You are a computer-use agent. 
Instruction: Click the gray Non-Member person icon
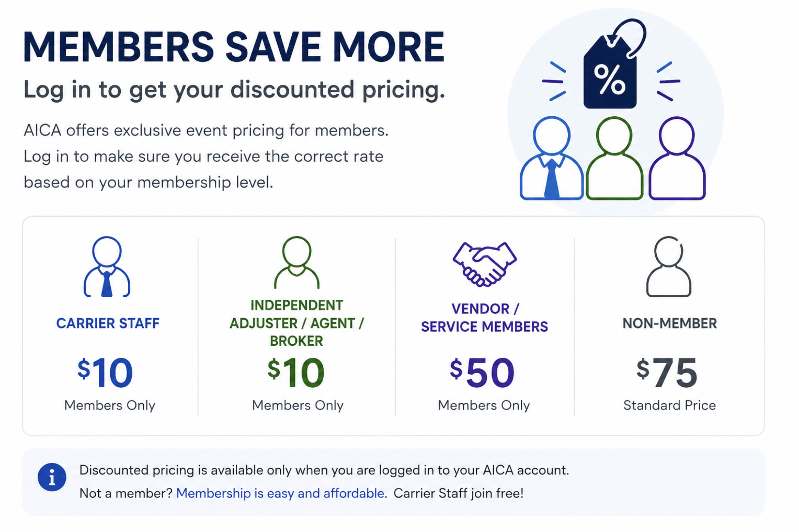coord(669,267)
